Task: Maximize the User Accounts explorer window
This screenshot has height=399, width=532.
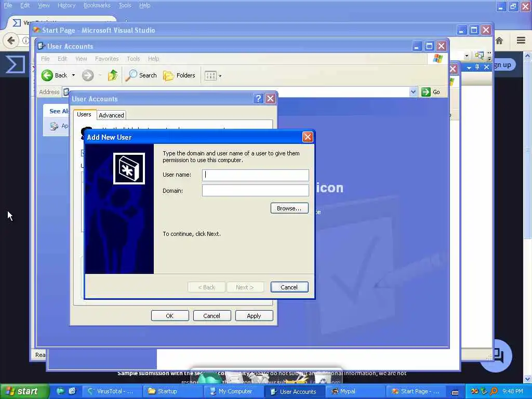Action: [x=429, y=46]
